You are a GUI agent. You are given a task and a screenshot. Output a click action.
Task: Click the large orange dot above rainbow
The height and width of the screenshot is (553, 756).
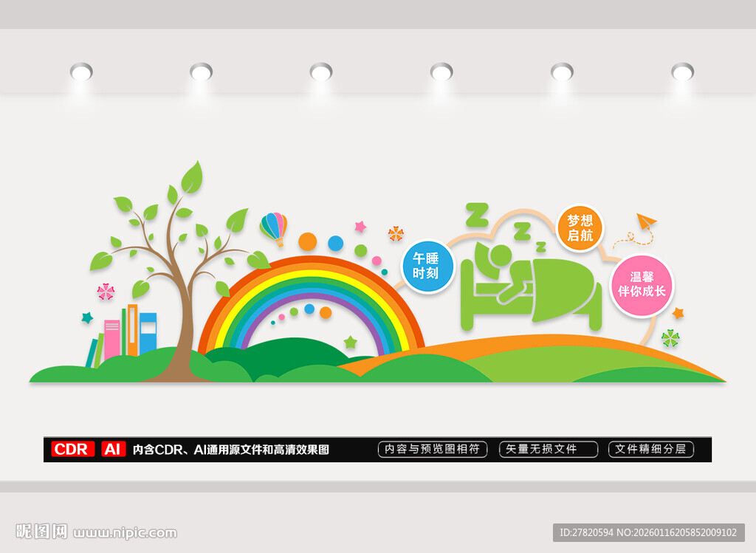308,241
